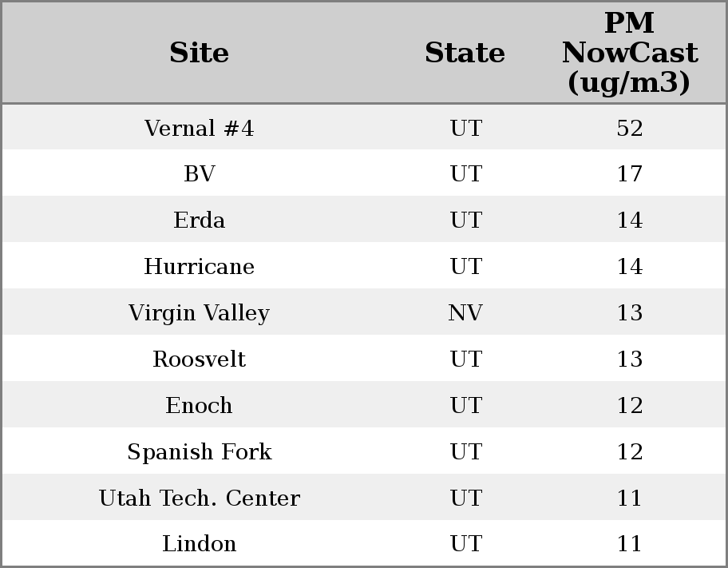This screenshot has width=728, height=568.
Task: Click the PM value 52
Action: tap(629, 128)
